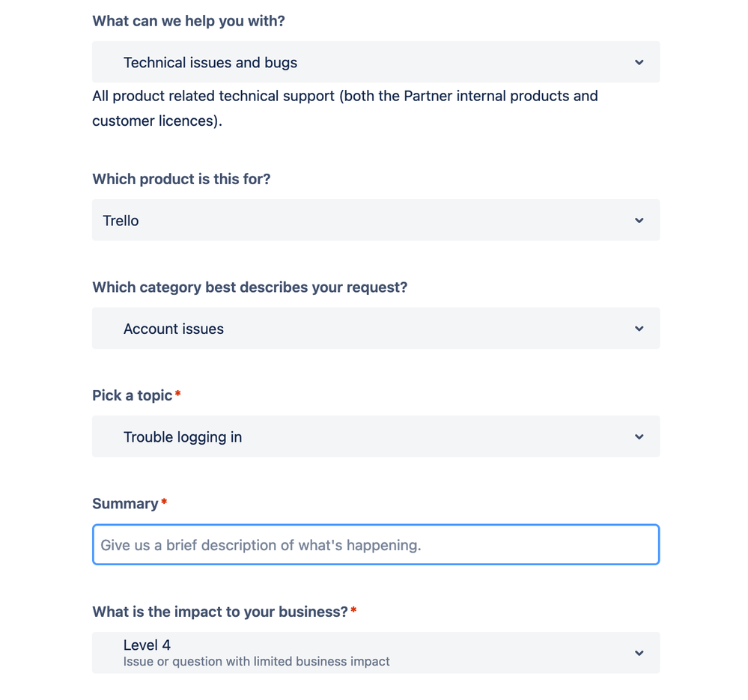The height and width of the screenshot is (700, 748).
Task: Click the chevron arrow on the Trello field
Action: coord(639,221)
